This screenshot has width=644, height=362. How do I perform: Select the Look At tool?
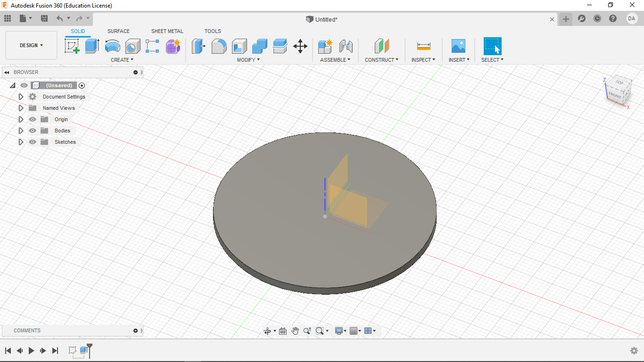point(283,331)
